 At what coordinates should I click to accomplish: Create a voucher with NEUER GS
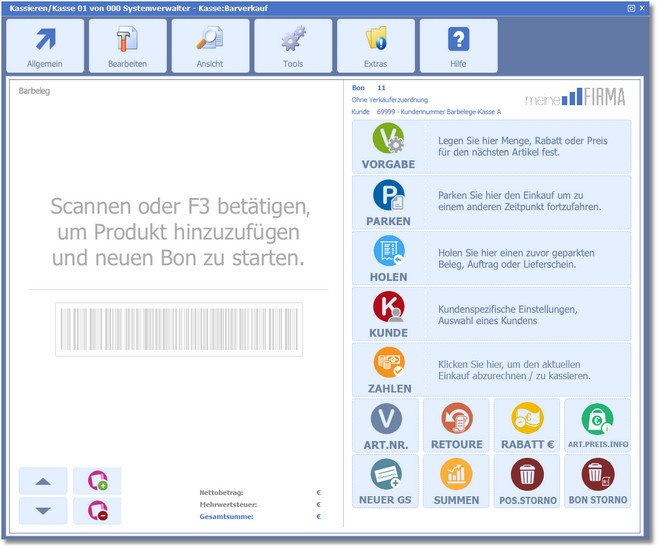386,481
